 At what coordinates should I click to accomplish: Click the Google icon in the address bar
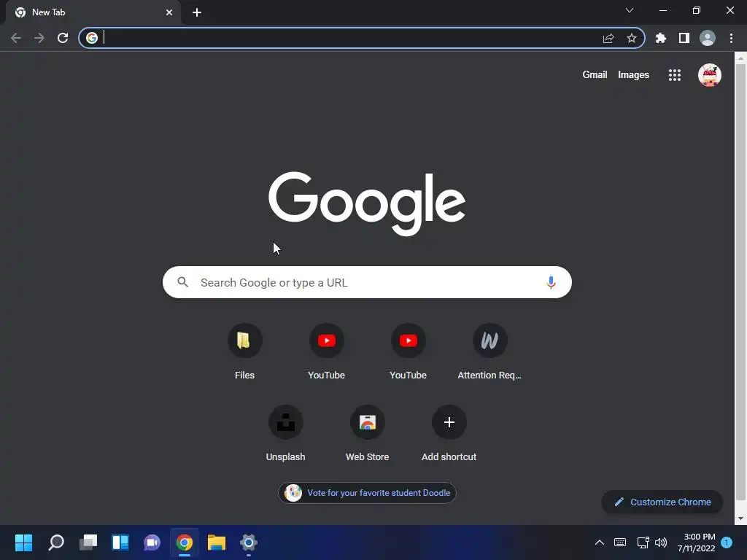[92, 38]
